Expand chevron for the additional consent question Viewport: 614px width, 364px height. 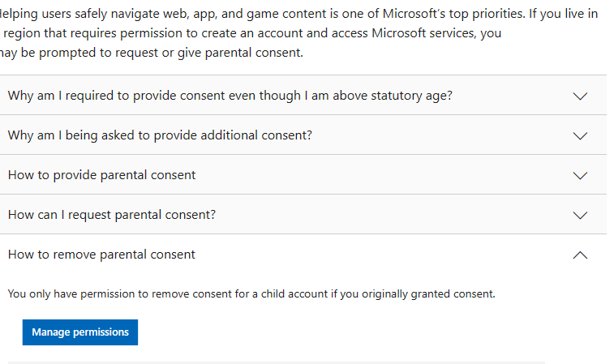[x=579, y=135]
